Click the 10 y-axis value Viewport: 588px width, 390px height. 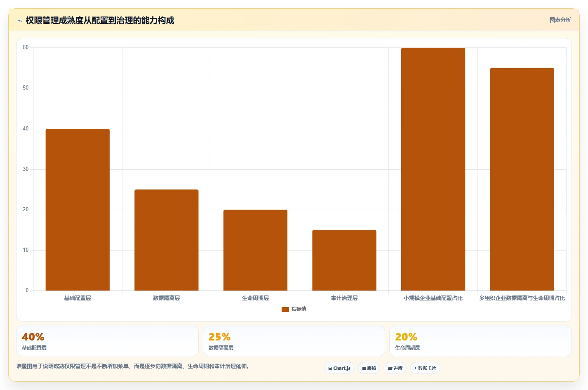coord(26,250)
